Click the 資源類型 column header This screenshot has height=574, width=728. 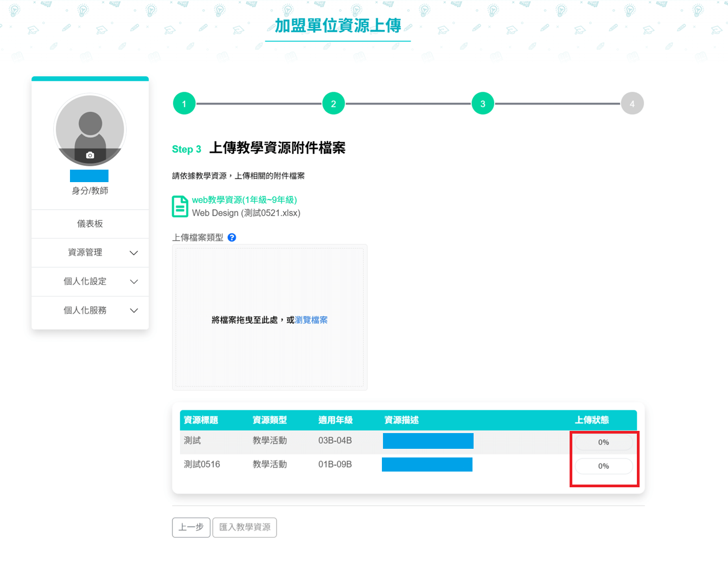270,420
